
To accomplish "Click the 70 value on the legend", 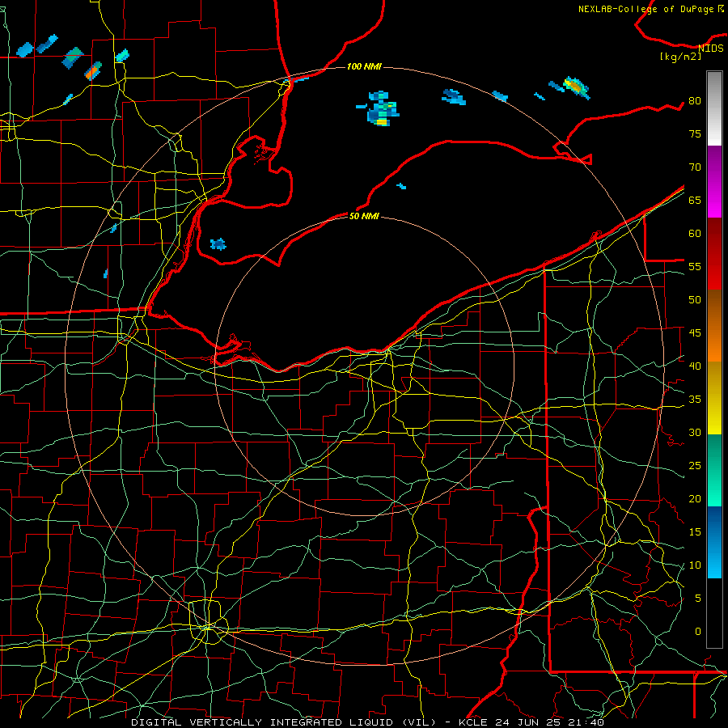I will [x=695, y=167].
